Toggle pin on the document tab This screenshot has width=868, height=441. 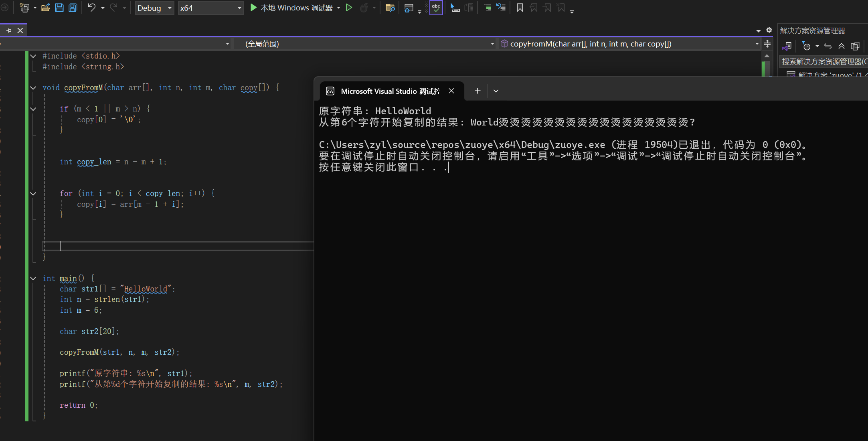(9, 30)
